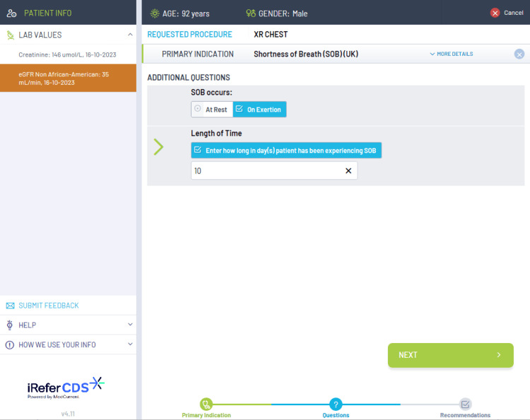The width and height of the screenshot is (530, 420).
Task: Click the Patient Info person icon
Action: (11, 13)
